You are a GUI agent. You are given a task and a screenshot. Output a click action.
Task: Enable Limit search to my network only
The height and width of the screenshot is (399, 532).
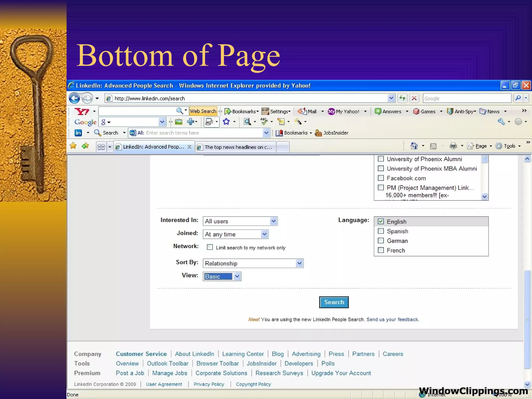[x=210, y=247]
